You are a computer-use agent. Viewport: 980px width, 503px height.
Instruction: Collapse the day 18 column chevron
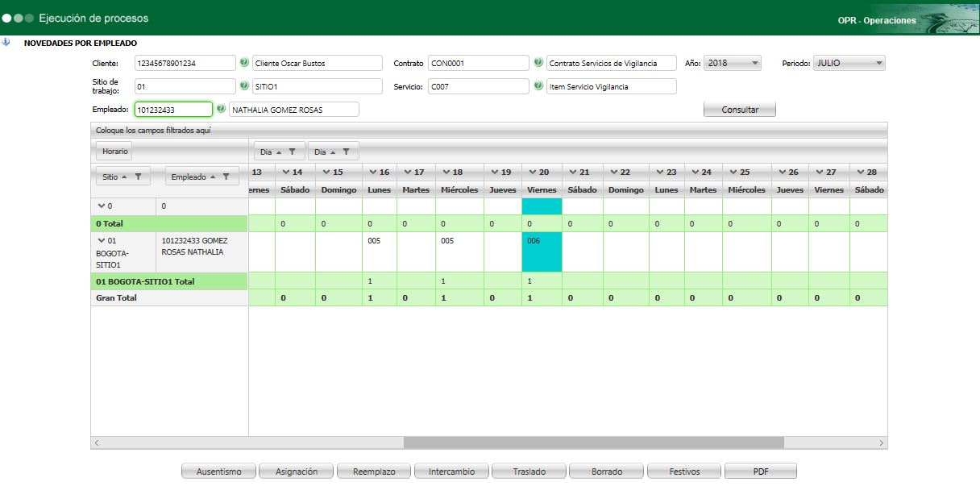(x=446, y=173)
